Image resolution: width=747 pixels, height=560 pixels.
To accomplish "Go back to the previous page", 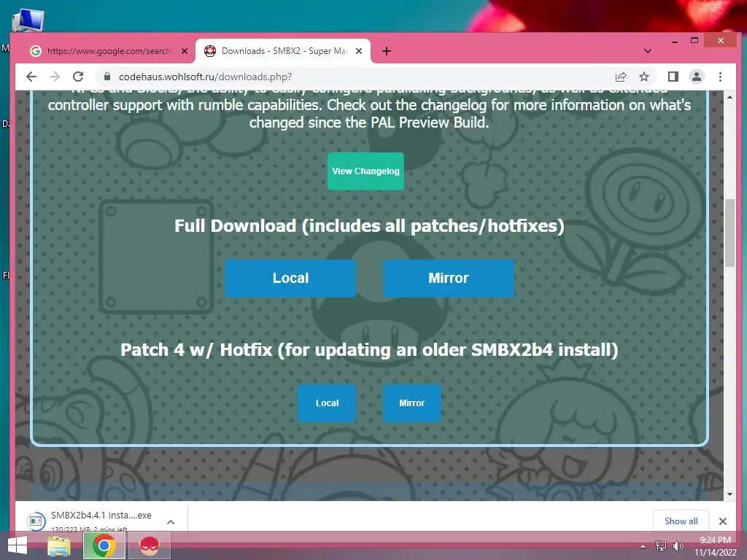I will point(31,77).
